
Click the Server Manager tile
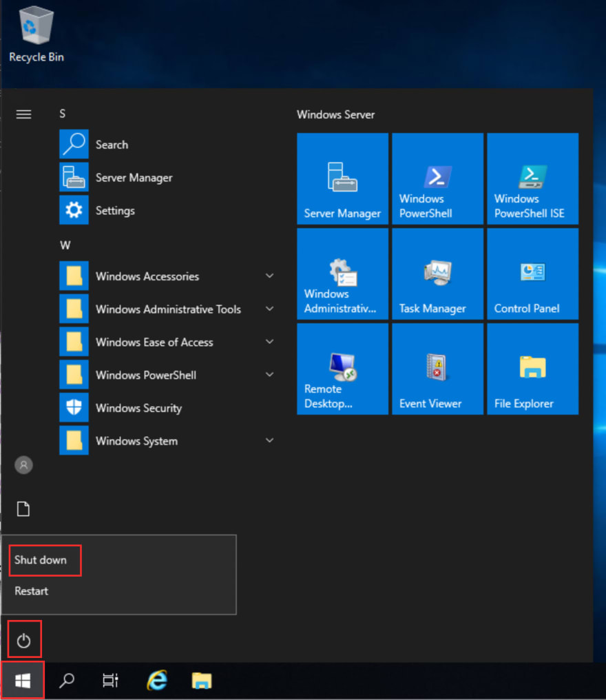coord(342,178)
